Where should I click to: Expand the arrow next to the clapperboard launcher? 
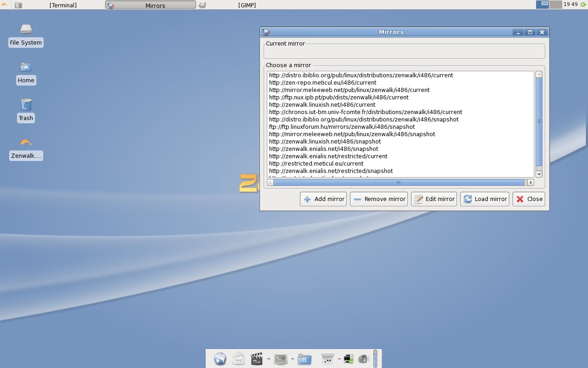tap(269, 359)
